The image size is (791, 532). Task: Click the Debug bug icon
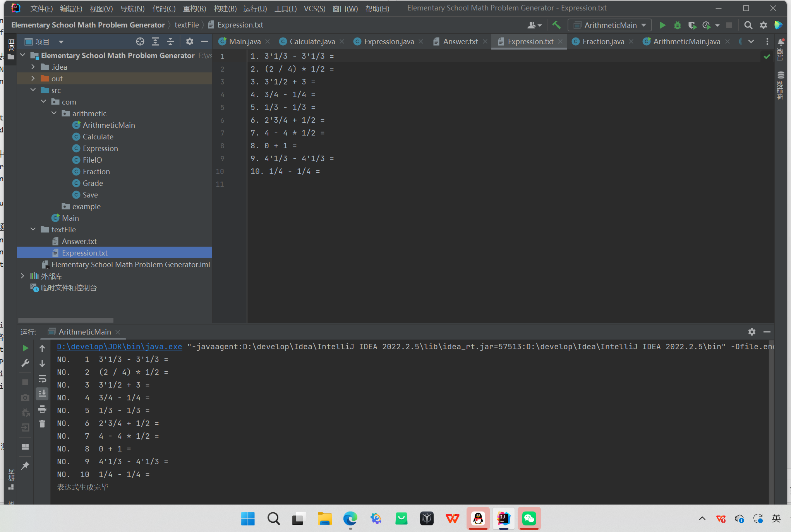(x=677, y=25)
